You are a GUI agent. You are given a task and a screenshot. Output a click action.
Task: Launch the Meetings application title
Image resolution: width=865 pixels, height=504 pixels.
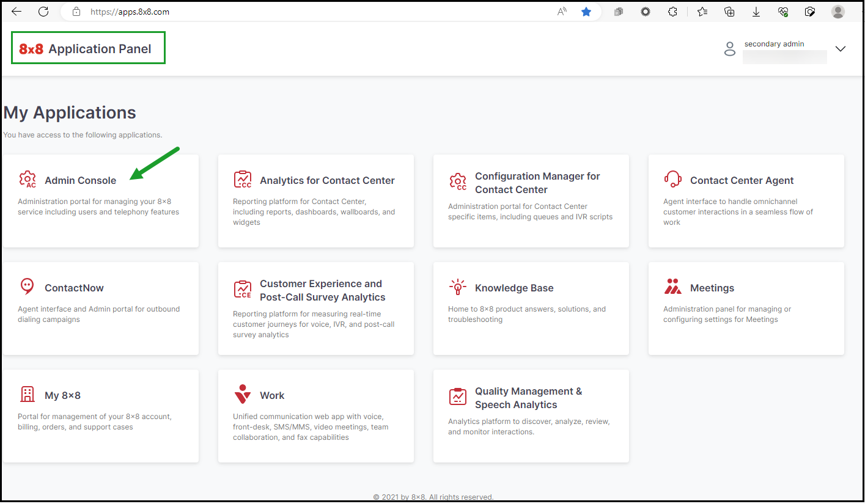(712, 288)
